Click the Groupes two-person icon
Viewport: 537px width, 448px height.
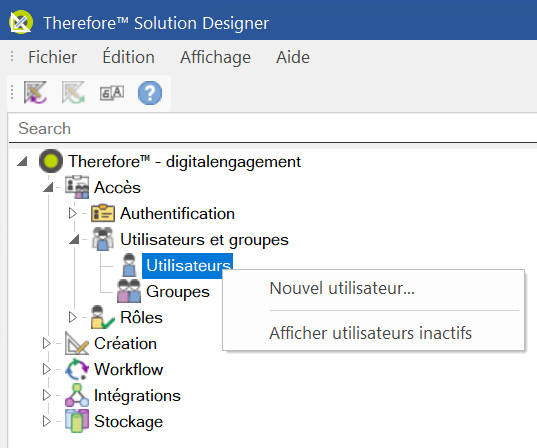point(129,291)
